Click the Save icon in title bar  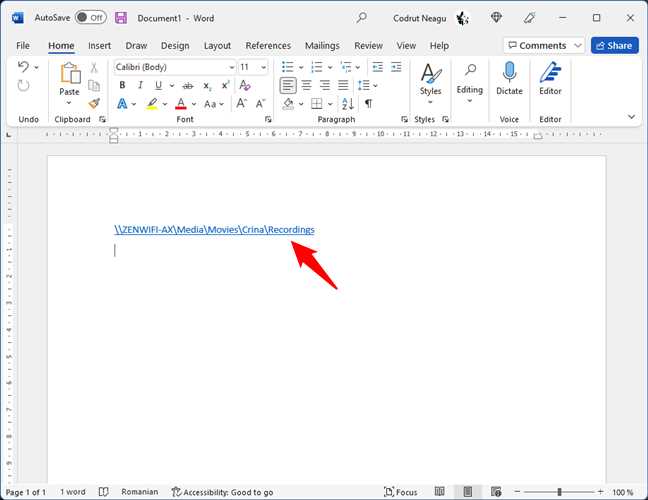click(121, 18)
